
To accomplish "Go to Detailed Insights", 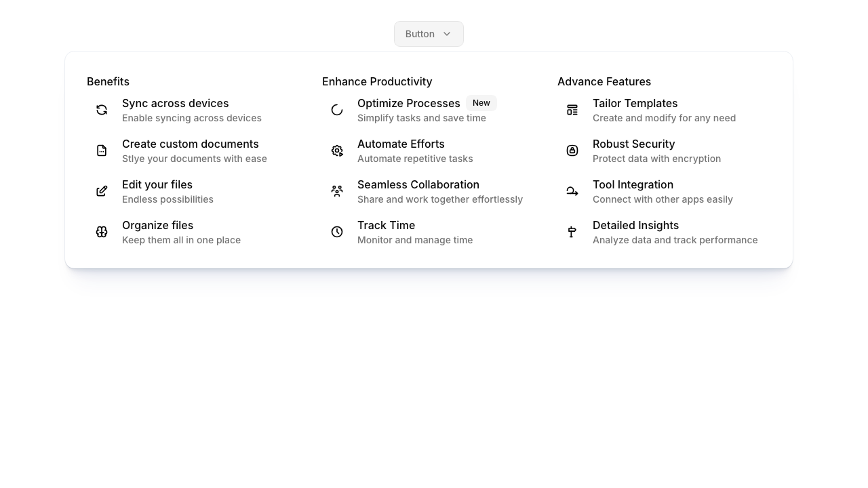I will (x=635, y=226).
